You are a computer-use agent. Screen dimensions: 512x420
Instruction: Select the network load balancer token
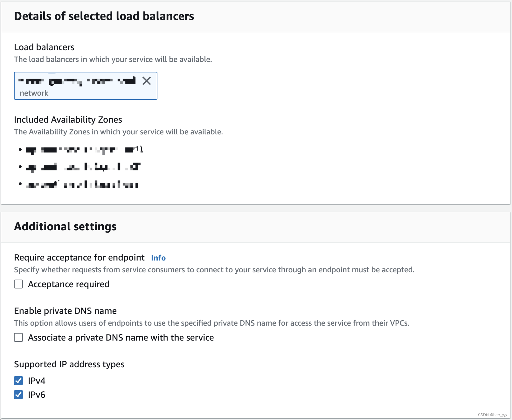tap(86, 86)
